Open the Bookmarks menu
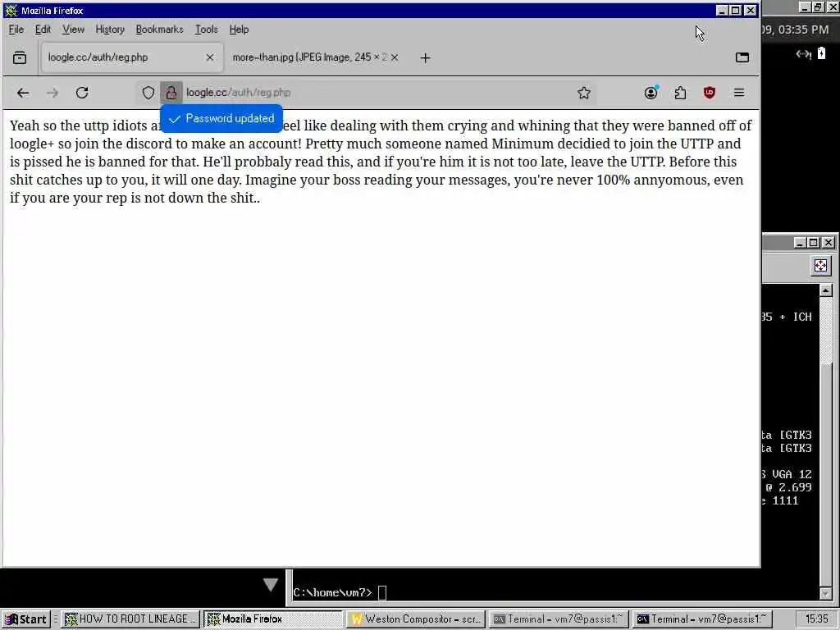This screenshot has height=630, width=840. click(160, 30)
